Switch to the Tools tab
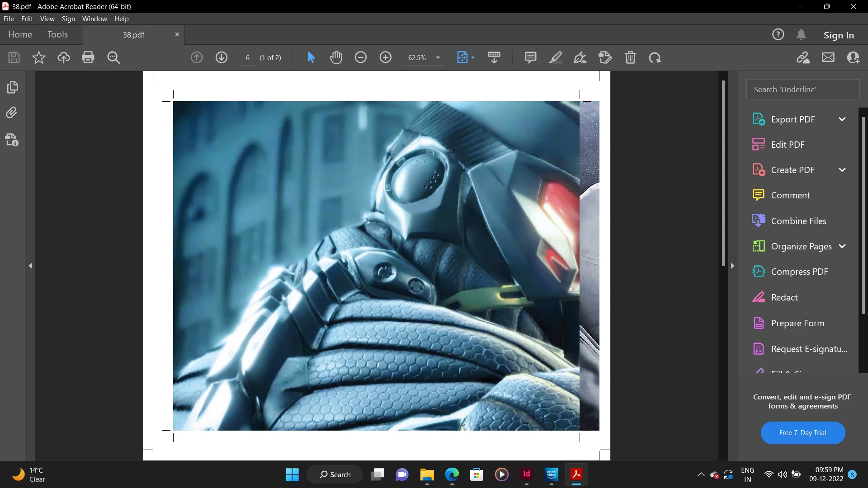This screenshot has height=488, width=868. [57, 34]
